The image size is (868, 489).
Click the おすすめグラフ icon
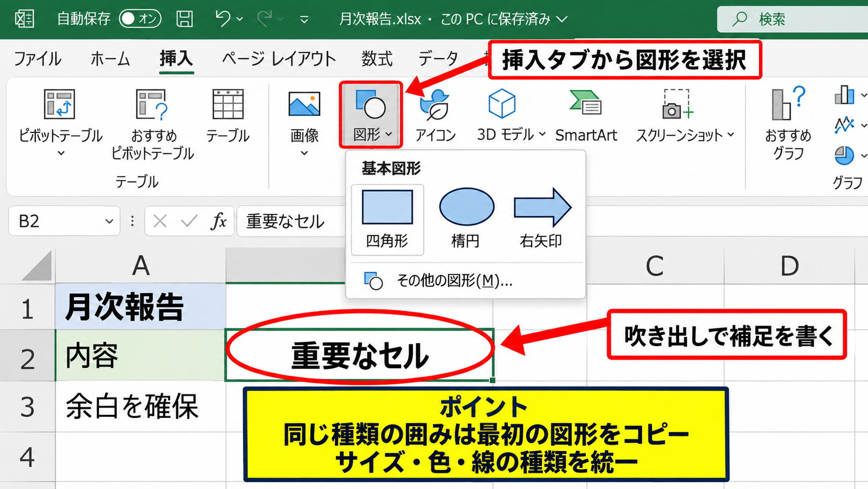[x=788, y=103]
